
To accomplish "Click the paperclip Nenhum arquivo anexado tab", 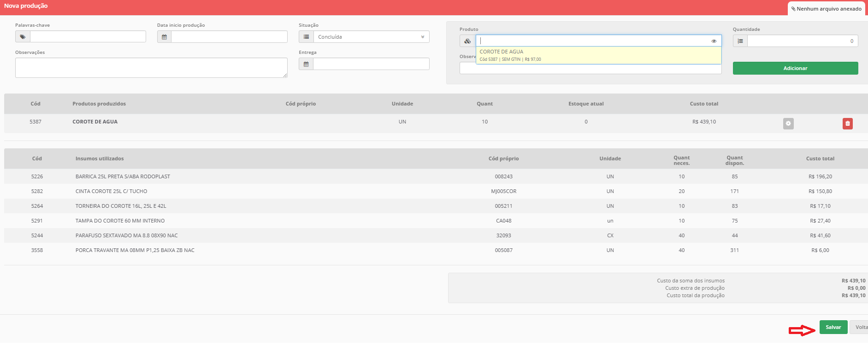I will 826,9.
